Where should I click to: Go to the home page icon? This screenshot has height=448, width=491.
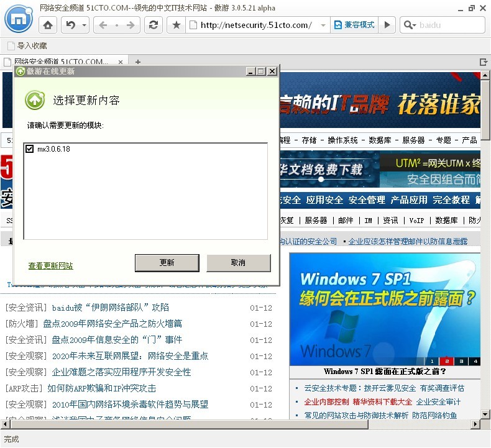point(48,25)
